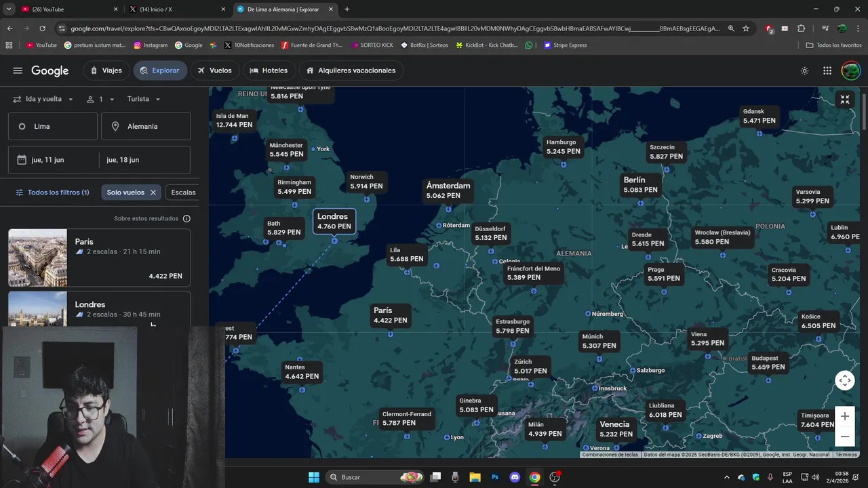868x488 pixels.
Task: Open Todos los filtros button
Action: 52,192
